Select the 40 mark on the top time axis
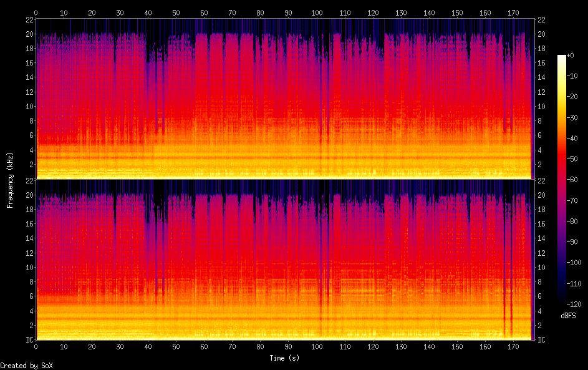The height and width of the screenshot is (370, 588). pyautogui.click(x=148, y=12)
